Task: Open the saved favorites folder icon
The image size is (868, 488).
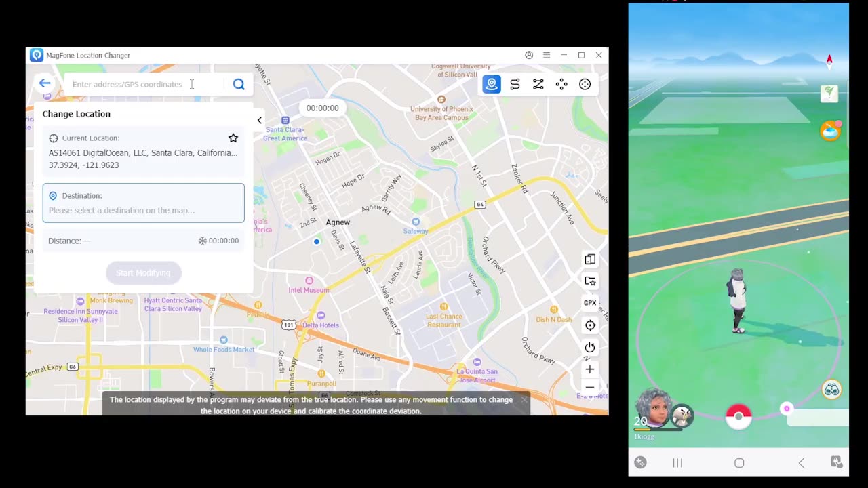Action: coord(590,281)
